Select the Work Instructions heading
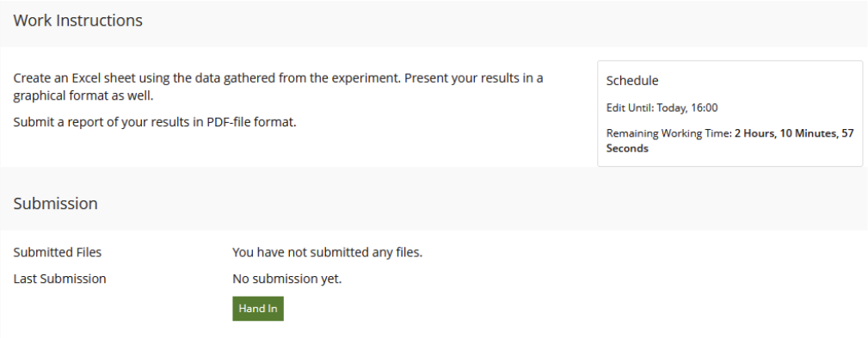This screenshot has width=868, height=338. (78, 21)
